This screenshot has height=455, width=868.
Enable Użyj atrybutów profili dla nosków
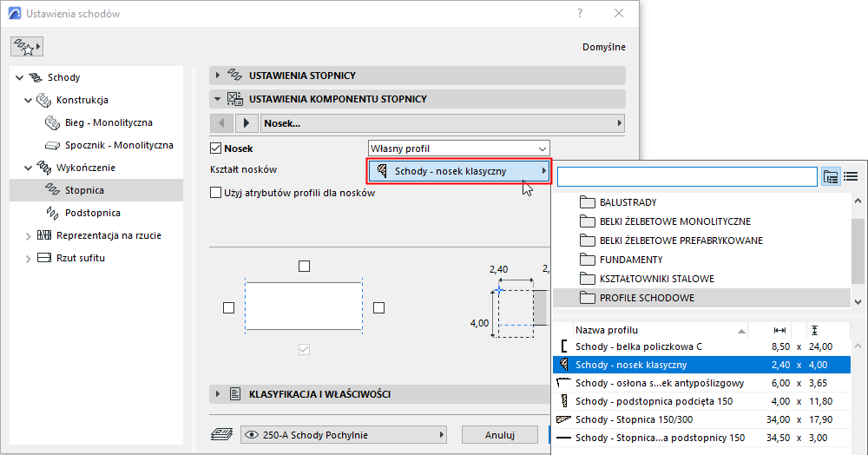click(x=216, y=193)
